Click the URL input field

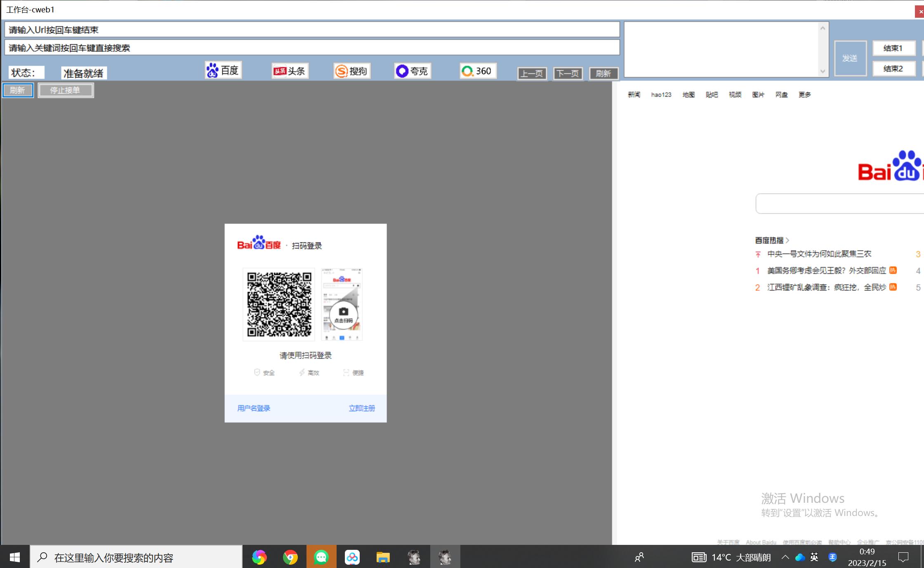tap(312, 30)
